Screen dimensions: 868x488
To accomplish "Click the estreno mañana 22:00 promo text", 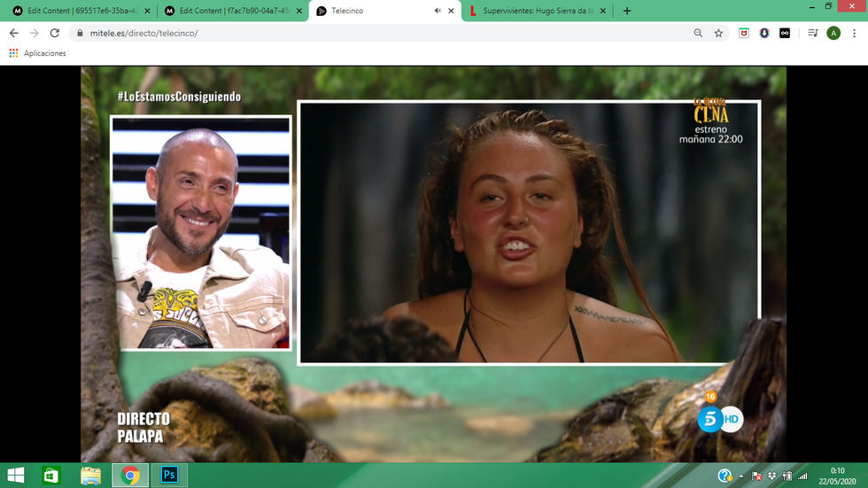I will click(x=710, y=135).
